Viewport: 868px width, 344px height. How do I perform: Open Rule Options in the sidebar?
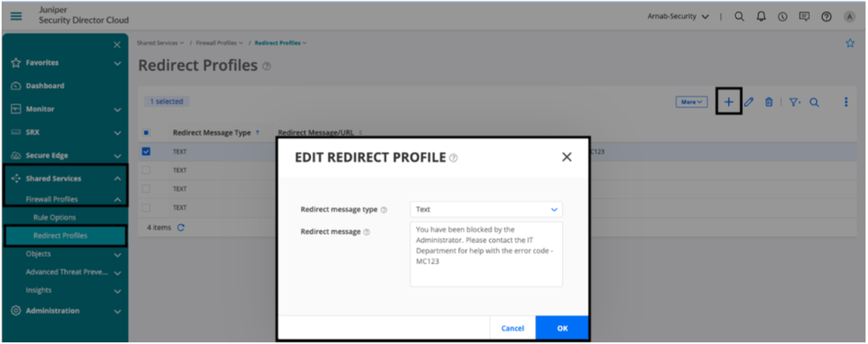[53, 218]
